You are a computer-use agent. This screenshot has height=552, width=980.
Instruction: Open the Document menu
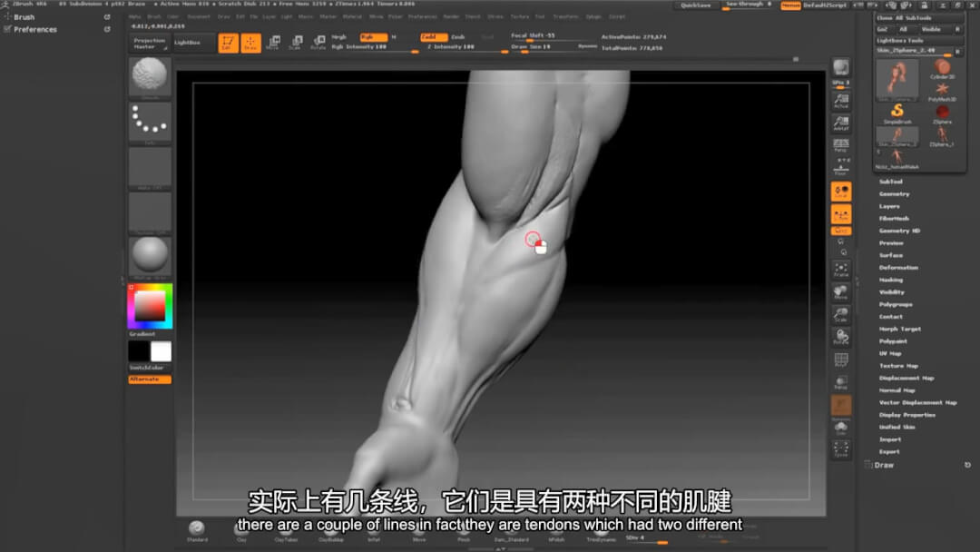(x=199, y=17)
